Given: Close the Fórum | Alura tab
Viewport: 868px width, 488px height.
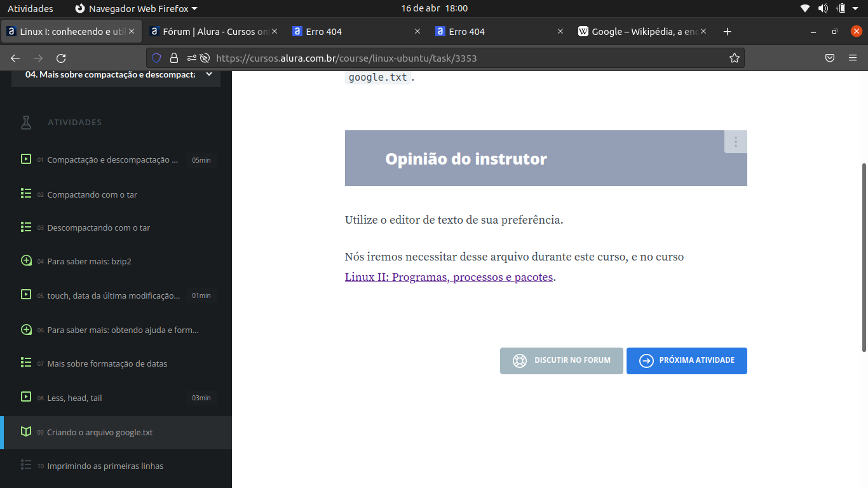Looking at the screenshot, I should (275, 31).
